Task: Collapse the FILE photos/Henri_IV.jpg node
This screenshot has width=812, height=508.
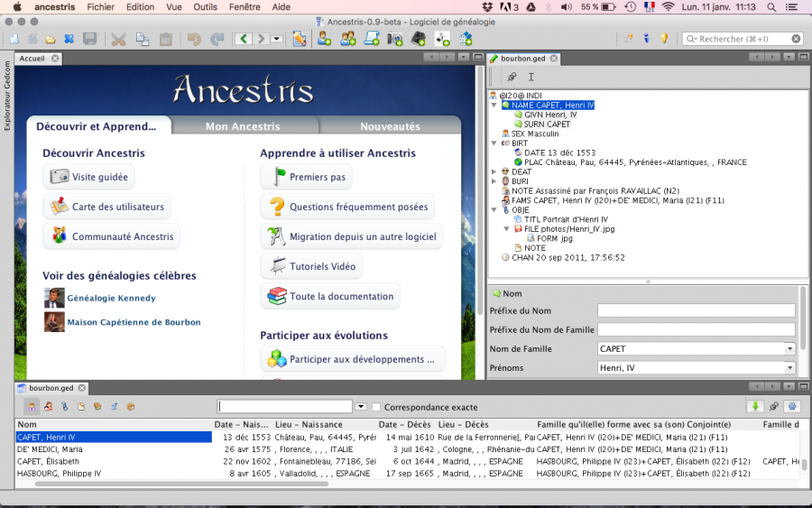Action: [506, 229]
